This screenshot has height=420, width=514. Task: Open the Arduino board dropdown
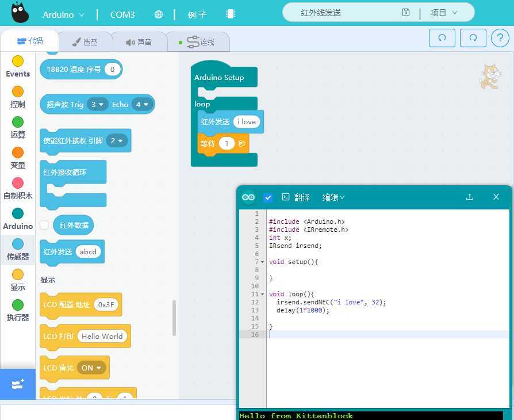click(63, 14)
